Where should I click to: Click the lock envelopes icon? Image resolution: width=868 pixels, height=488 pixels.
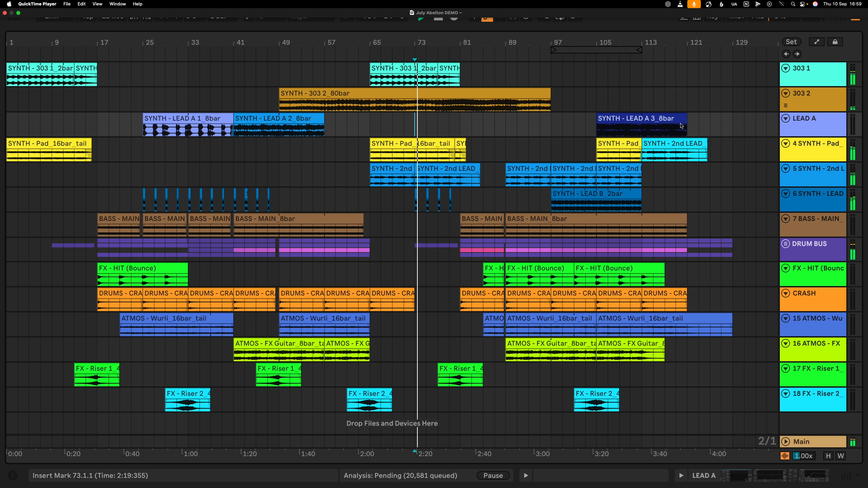coord(835,42)
